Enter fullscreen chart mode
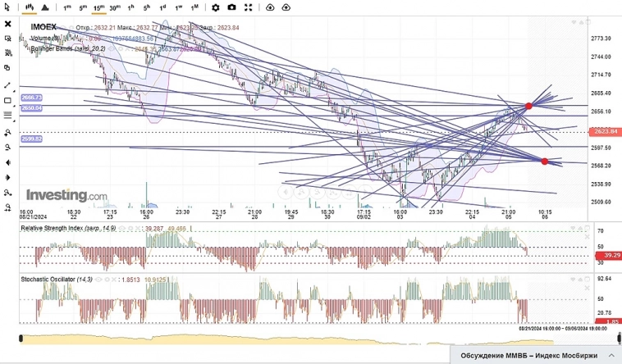 coord(249,7)
